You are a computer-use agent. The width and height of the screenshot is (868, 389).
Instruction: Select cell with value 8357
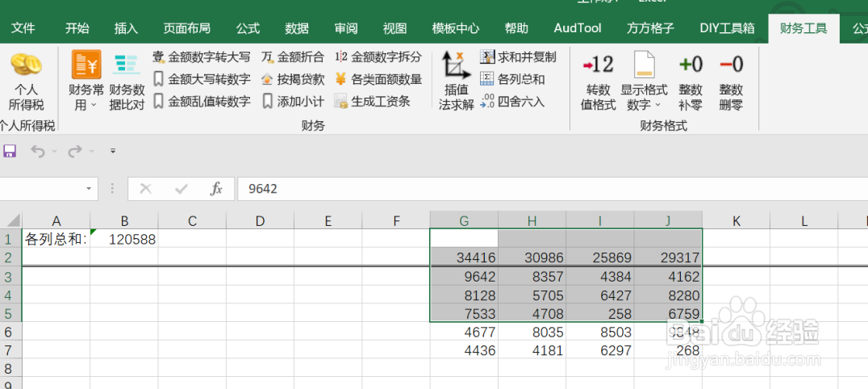point(532,277)
